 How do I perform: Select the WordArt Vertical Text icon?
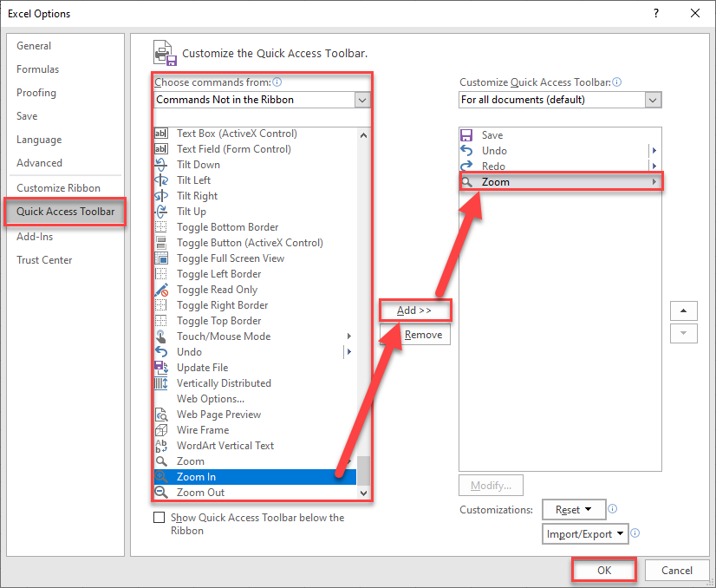(161, 446)
